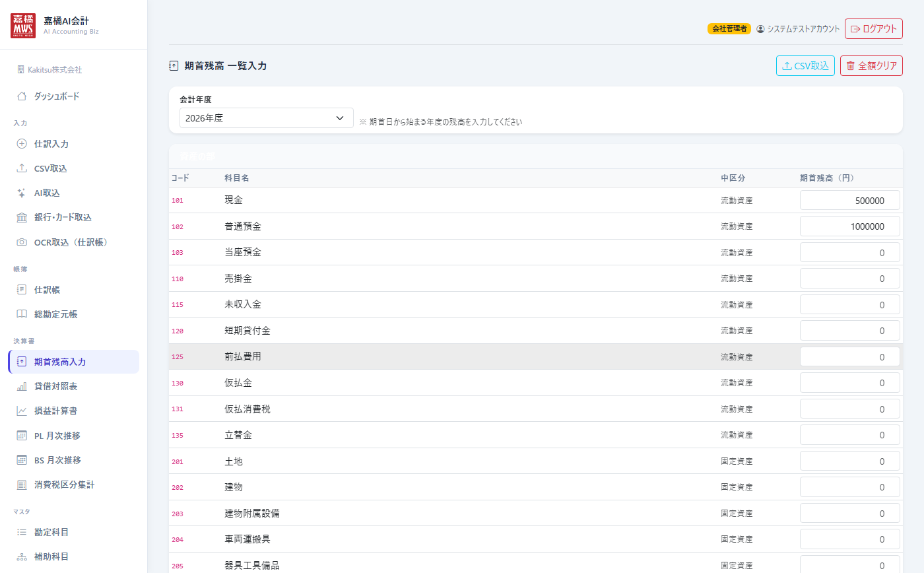
Task: Open 消費税区分集計 from the sidebar
Action: [x=74, y=485]
